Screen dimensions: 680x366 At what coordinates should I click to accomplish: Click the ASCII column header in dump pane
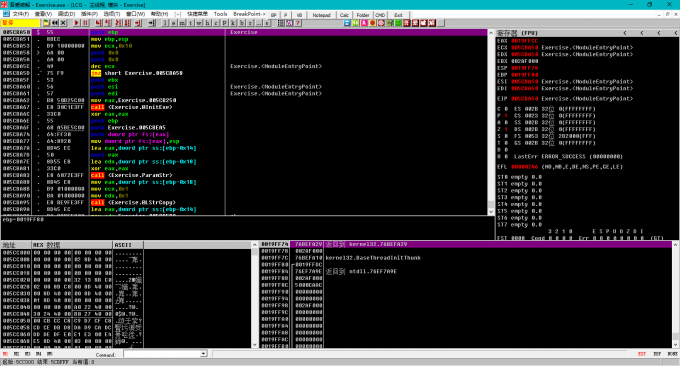(x=128, y=245)
